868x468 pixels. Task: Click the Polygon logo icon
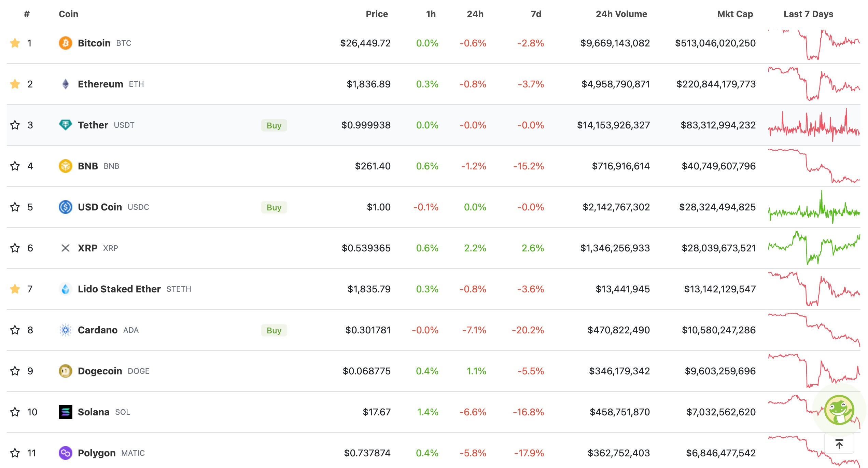click(x=65, y=453)
